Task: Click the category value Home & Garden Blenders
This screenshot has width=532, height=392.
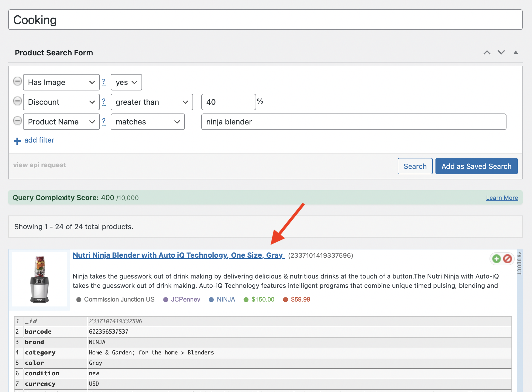Action: [x=151, y=353]
